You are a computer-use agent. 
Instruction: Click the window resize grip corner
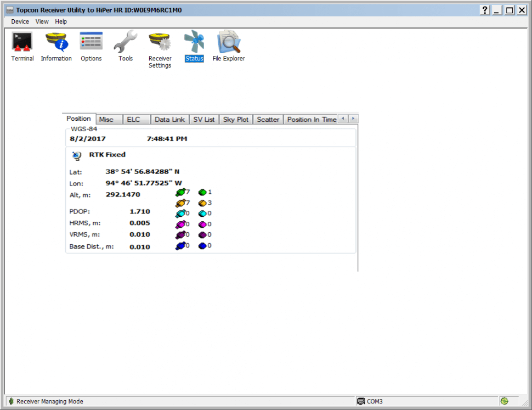525,403
